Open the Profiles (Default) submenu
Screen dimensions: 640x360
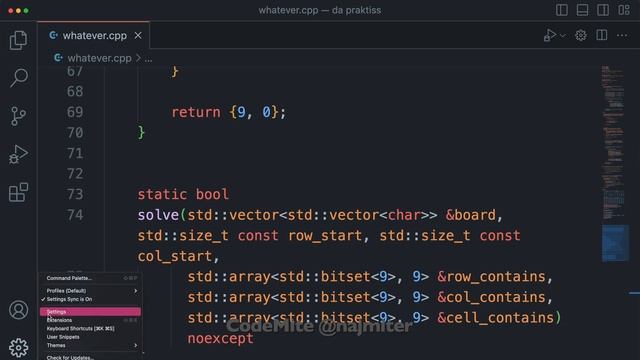[x=90, y=291]
